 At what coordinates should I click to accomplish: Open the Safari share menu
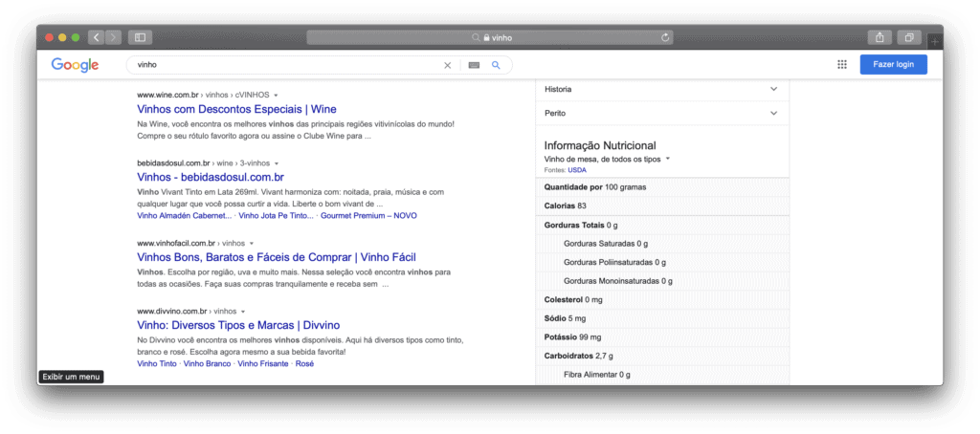(x=880, y=37)
